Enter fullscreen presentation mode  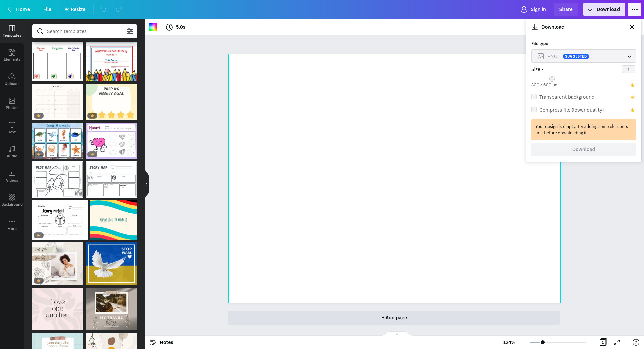click(617, 342)
